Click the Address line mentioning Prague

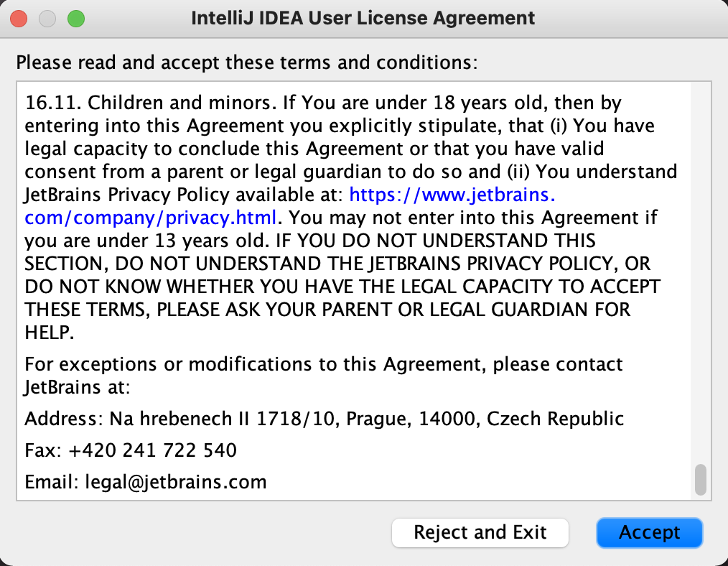coord(324,419)
